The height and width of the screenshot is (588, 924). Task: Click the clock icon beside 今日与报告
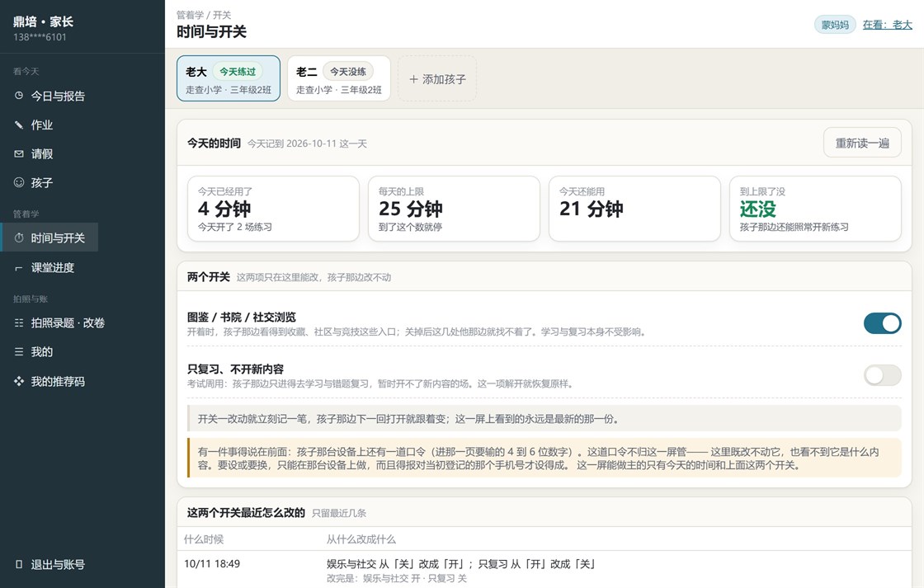[x=19, y=96]
